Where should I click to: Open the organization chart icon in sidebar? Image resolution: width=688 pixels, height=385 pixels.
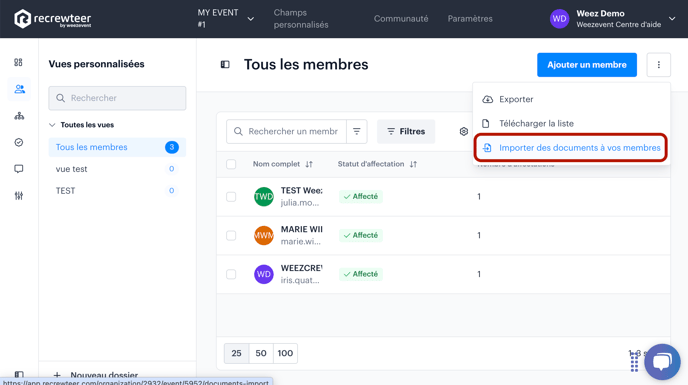coord(19,116)
